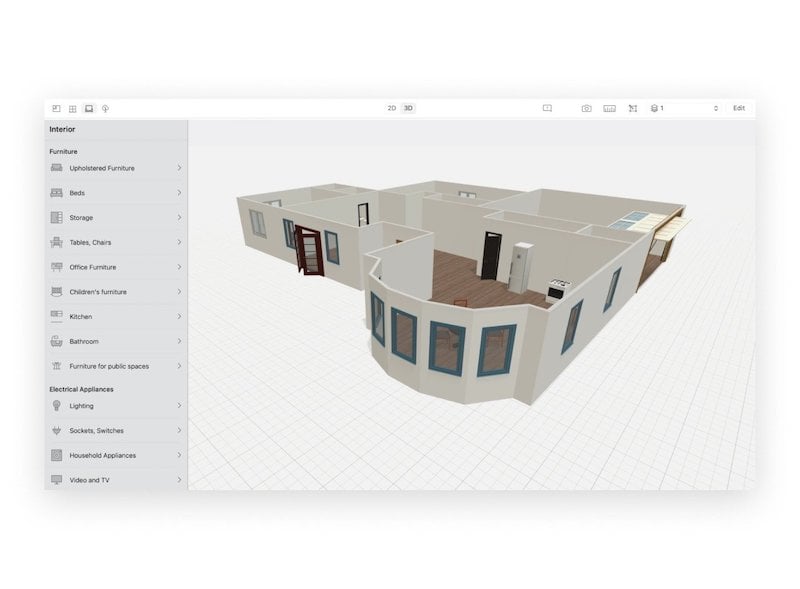Select the grid layout toolbar icon
This screenshot has width=800, height=589.
pyautogui.click(x=72, y=108)
